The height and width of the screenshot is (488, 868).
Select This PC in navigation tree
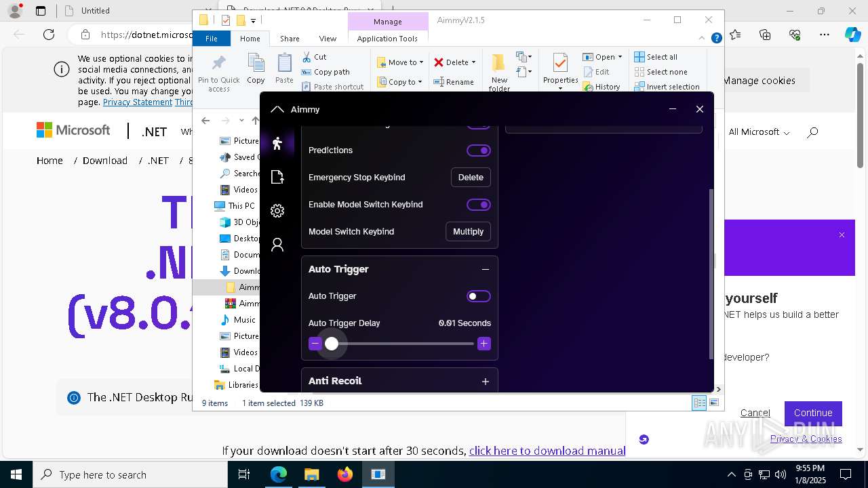(235, 206)
